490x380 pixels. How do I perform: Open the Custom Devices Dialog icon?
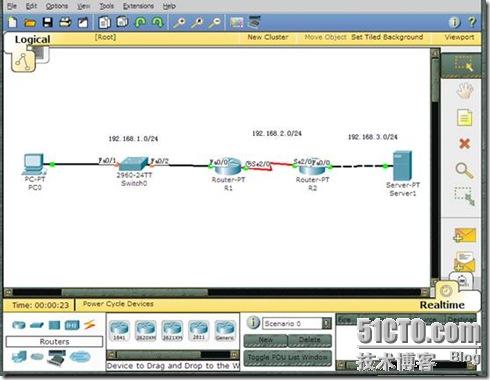[x=254, y=22]
